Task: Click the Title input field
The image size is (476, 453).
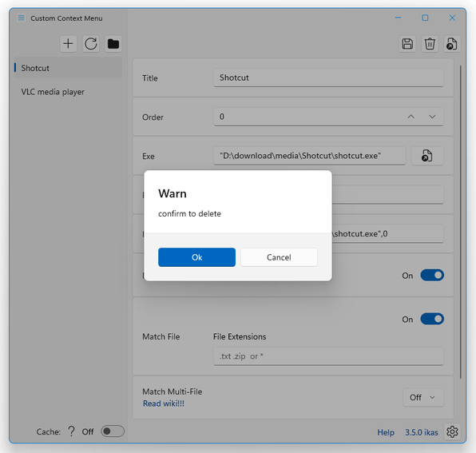Action: coord(328,77)
